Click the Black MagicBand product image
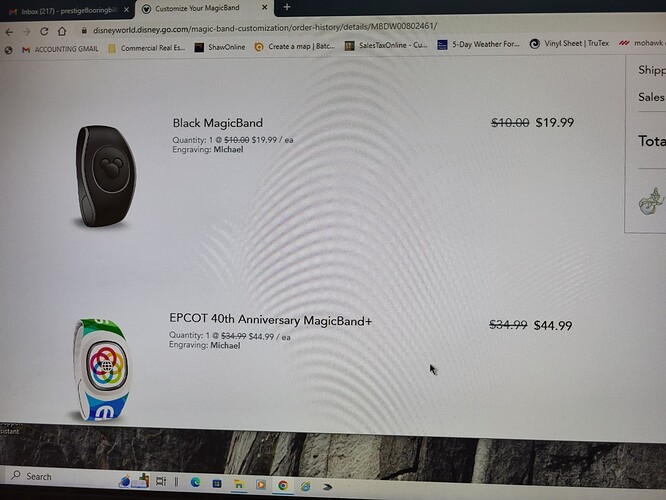666x500 pixels. click(106, 175)
